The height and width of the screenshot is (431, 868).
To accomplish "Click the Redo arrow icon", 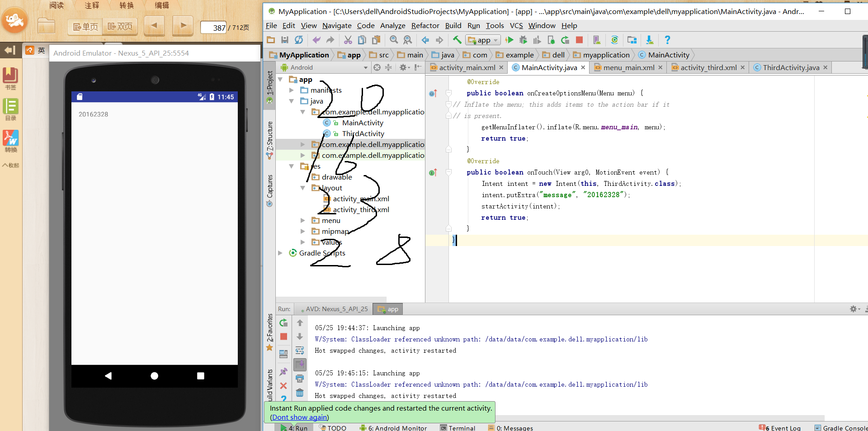I will [x=330, y=40].
